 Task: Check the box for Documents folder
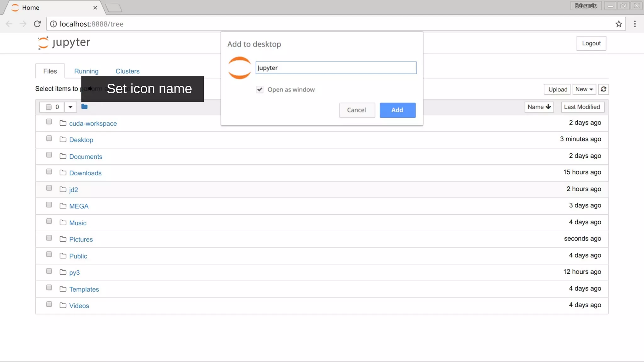(49, 155)
